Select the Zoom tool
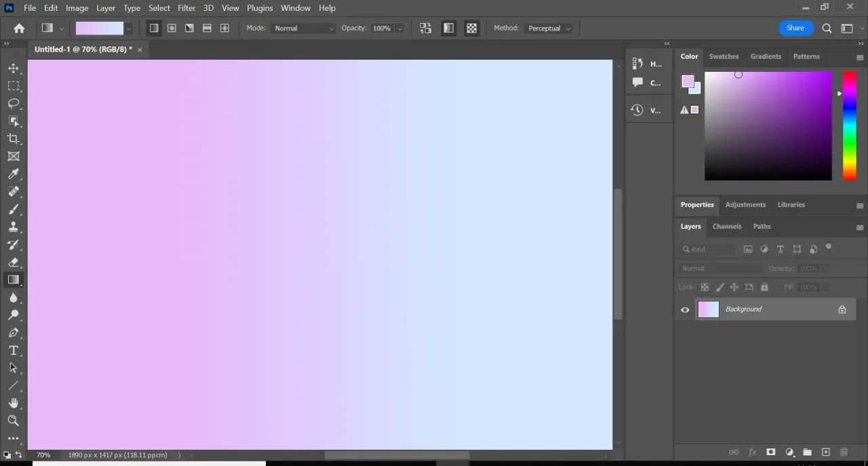The width and height of the screenshot is (868, 466). coord(14,421)
